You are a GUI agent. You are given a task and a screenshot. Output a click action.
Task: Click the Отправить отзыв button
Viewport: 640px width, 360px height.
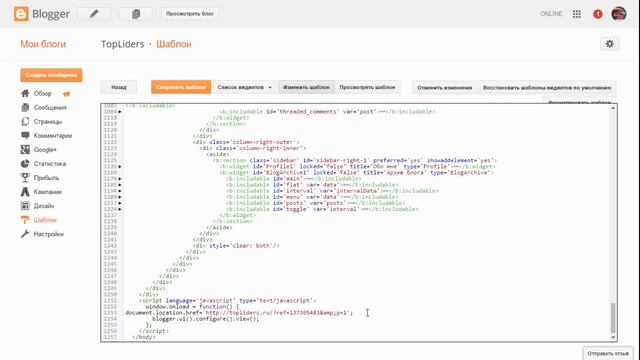608,353
